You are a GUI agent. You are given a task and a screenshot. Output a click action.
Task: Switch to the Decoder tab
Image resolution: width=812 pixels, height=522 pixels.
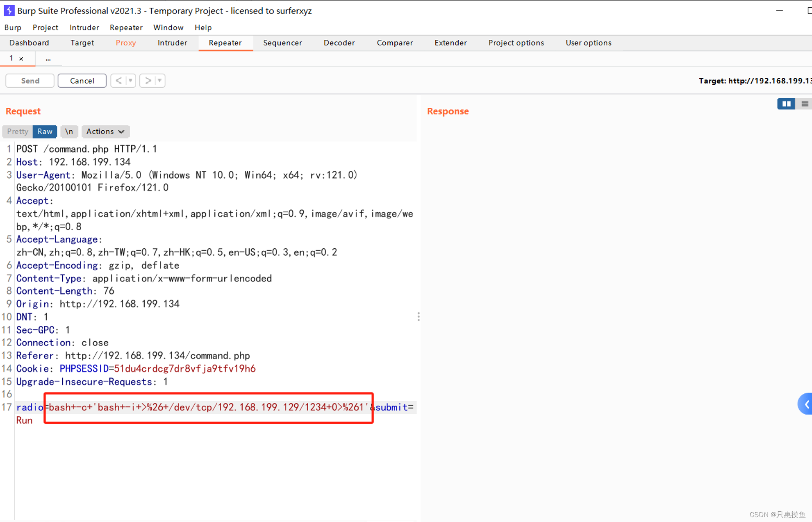pos(339,43)
